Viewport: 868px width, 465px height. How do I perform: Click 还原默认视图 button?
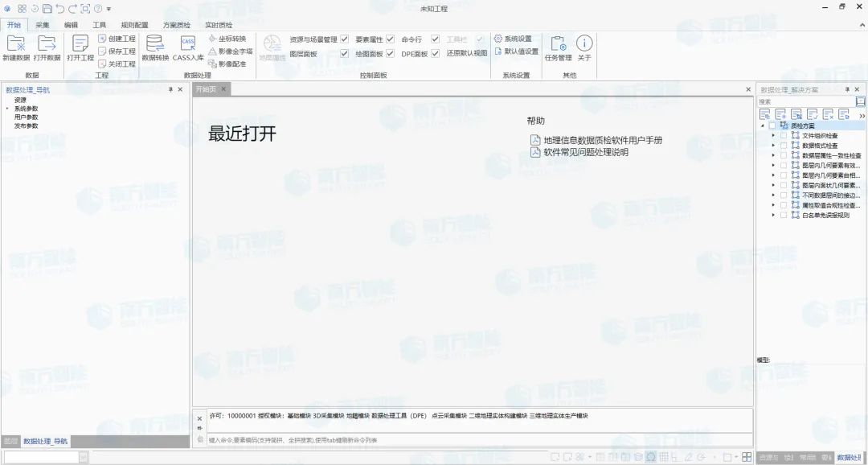click(467, 53)
